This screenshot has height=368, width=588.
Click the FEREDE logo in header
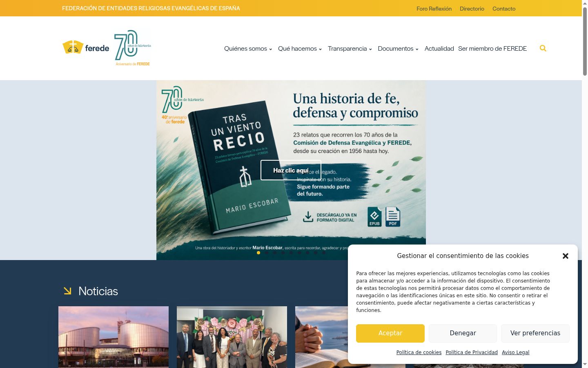coord(86,47)
